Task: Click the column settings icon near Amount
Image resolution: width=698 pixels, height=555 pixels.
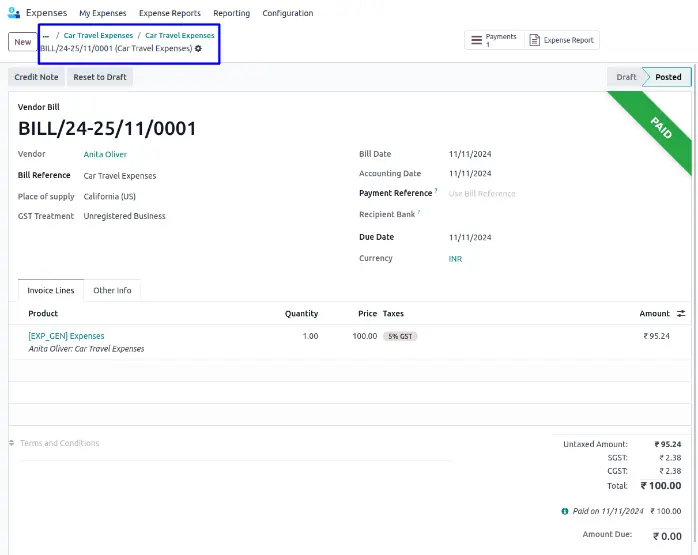Action: pos(681,314)
